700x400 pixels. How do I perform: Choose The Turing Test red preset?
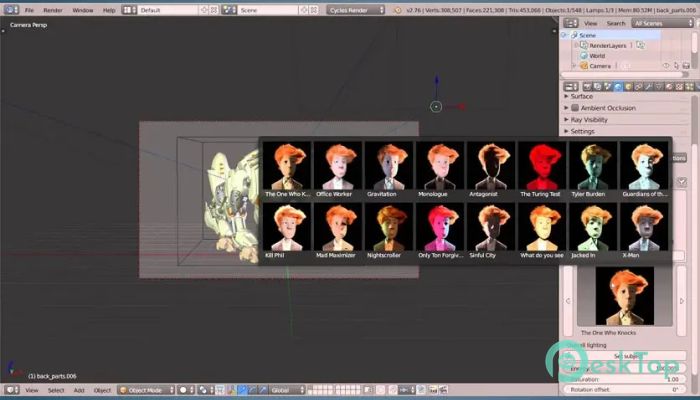pos(542,170)
